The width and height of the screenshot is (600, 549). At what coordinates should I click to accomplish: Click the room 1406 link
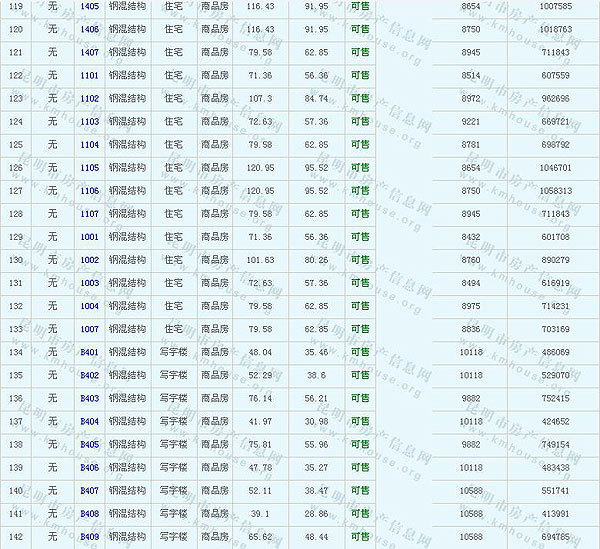click(x=89, y=30)
